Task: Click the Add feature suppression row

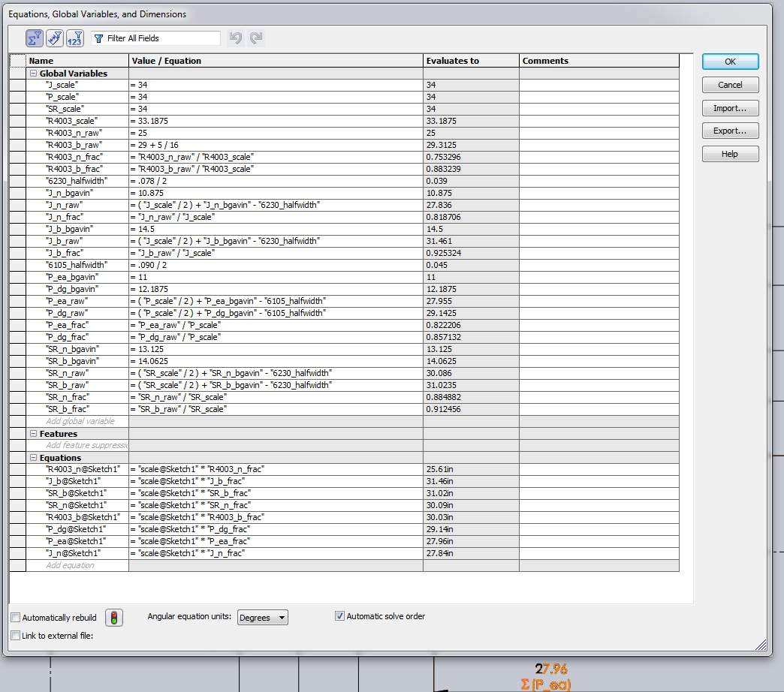Action: (x=86, y=445)
